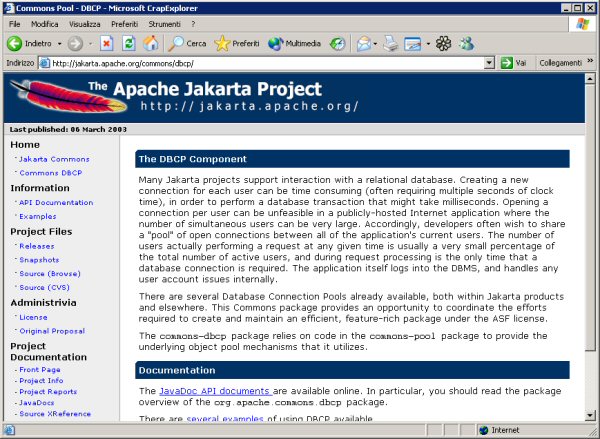Click the Vai go button label
The height and width of the screenshot is (439, 600).
pos(521,63)
